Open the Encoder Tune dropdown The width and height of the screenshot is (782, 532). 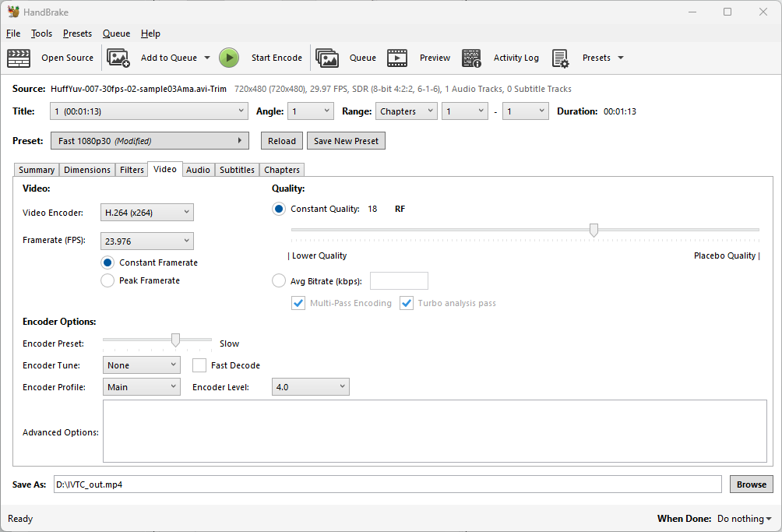point(142,365)
